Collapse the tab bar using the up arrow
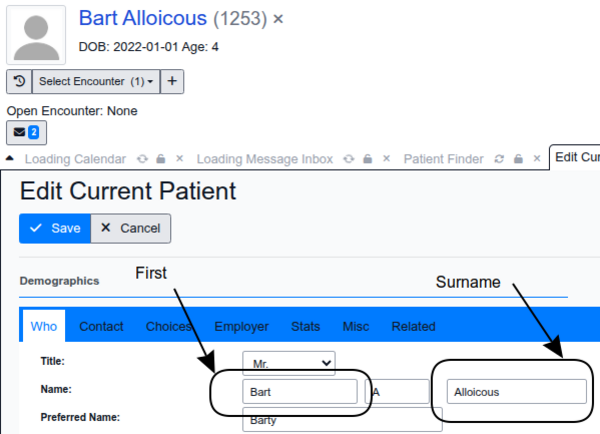600x434 pixels. tap(11, 159)
